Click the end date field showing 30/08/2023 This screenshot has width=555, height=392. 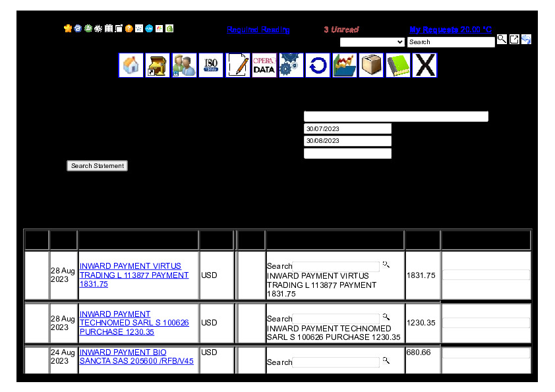[x=347, y=141]
